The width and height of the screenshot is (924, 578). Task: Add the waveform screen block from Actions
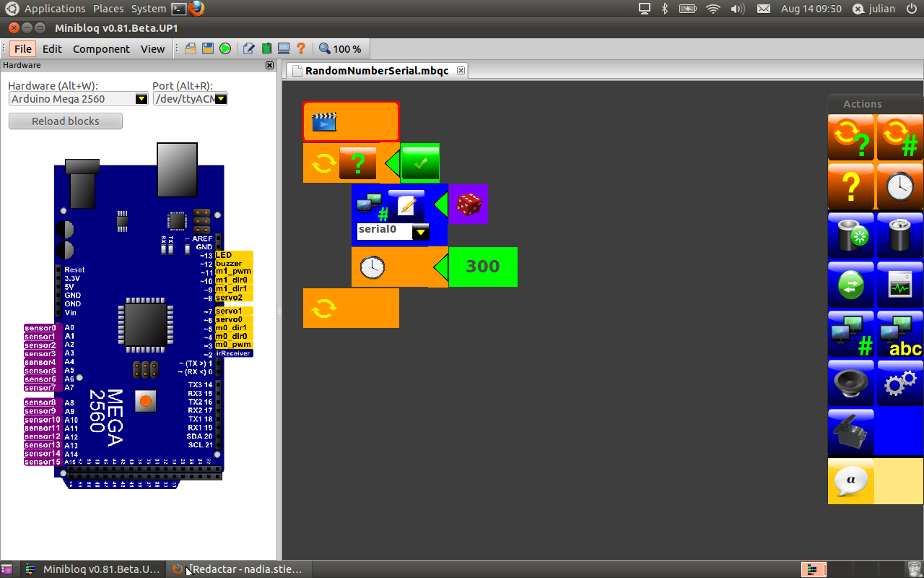coord(900,285)
